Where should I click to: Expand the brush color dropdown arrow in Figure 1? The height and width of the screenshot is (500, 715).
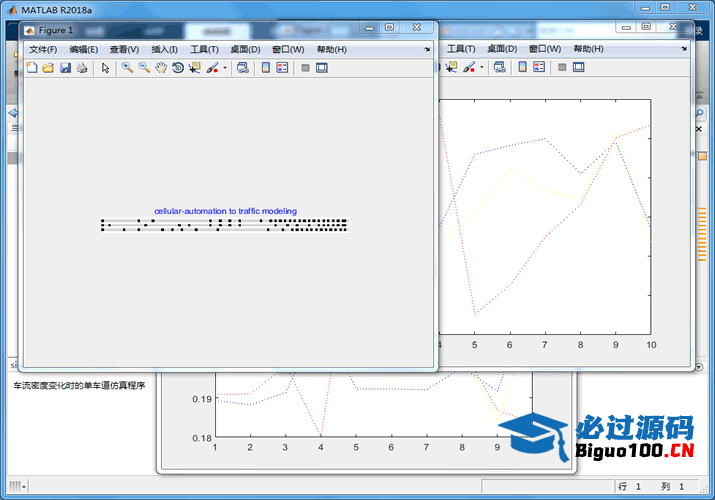pos(225,68)
